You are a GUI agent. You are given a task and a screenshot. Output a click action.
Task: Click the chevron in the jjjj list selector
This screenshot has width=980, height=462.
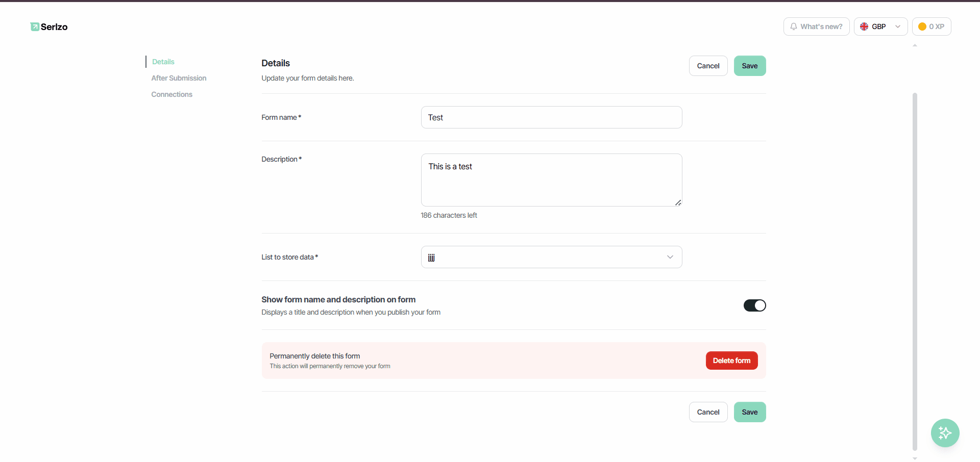[x=670, y=257]
